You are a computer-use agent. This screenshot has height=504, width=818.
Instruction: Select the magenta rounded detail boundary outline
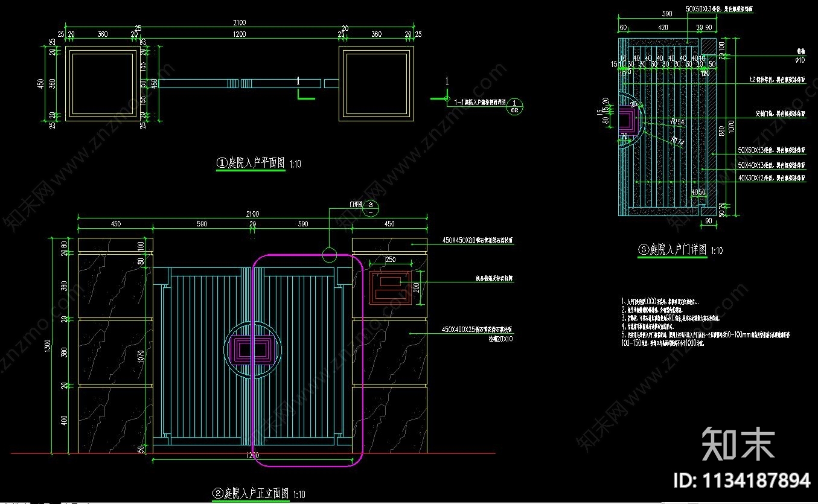(x=307, y=360)
